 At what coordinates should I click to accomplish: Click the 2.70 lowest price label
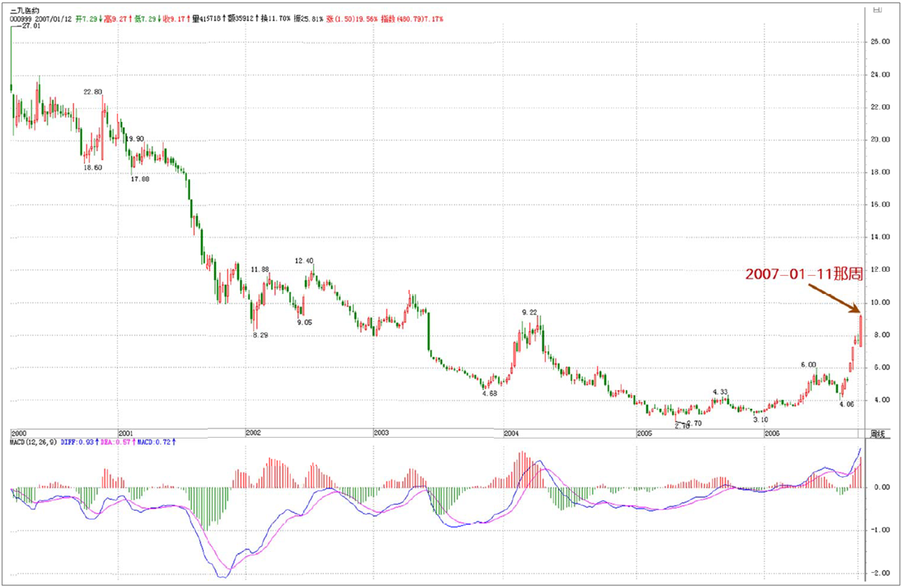[x=681, y=425]
